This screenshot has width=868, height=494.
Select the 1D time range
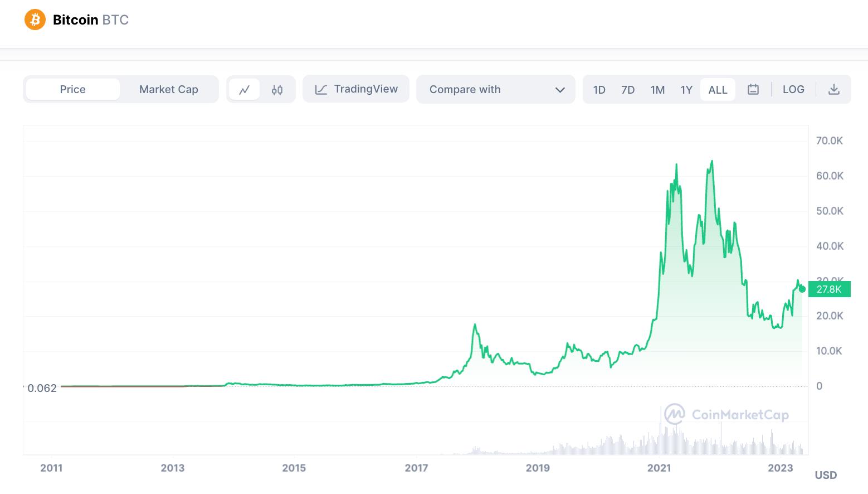coord(599,90)
